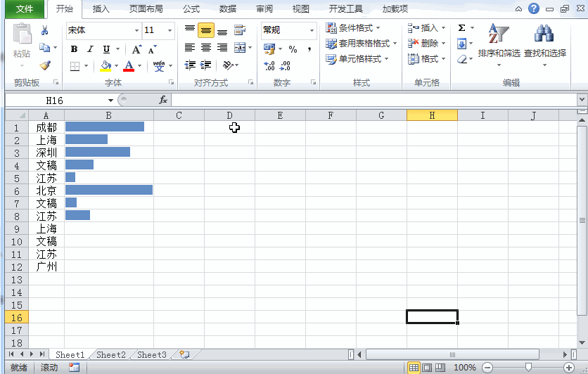
Task: Click the zoom slider handle
Action: pos(528,367)
